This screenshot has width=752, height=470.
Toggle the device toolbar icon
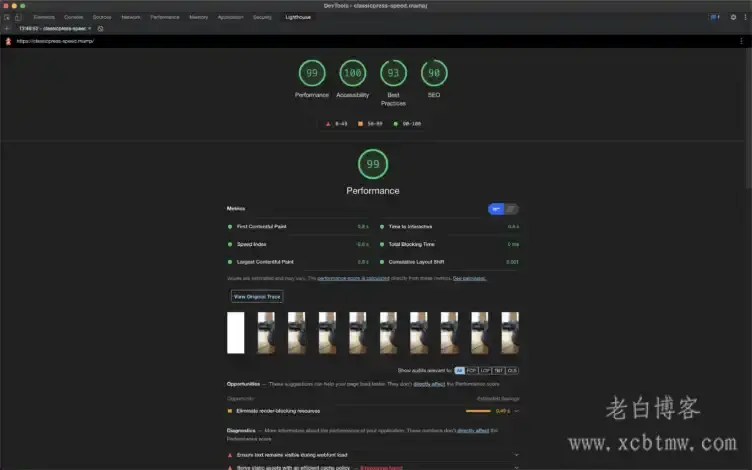18,17
